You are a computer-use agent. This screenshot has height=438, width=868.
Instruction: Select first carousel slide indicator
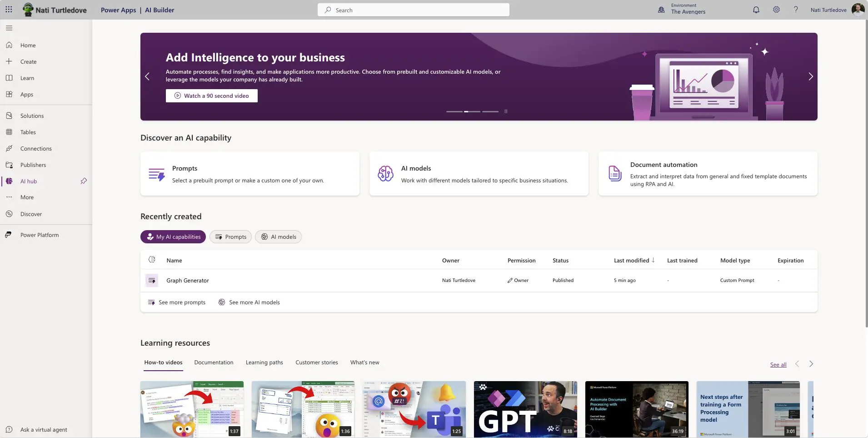tap(454, 111)
